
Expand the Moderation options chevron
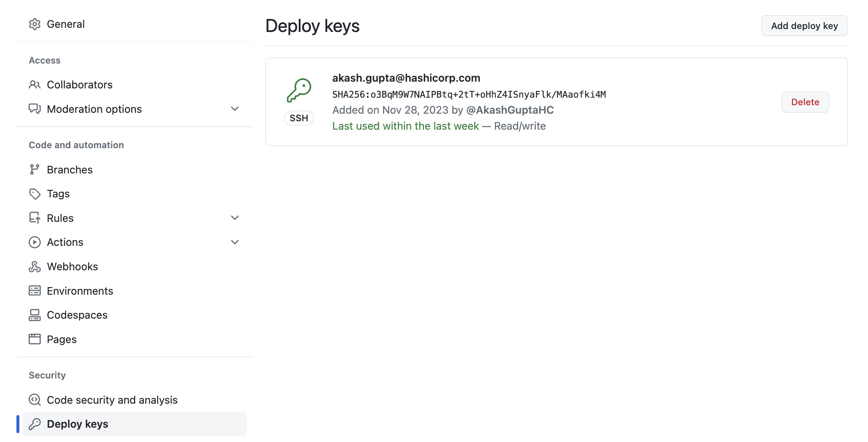point(235,109)
